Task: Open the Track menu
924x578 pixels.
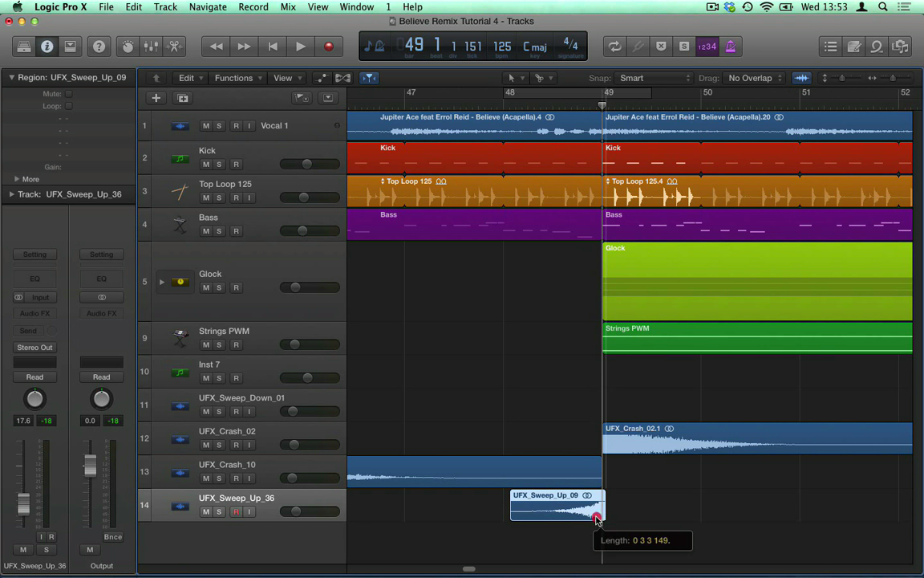Action: coord(165,7)
